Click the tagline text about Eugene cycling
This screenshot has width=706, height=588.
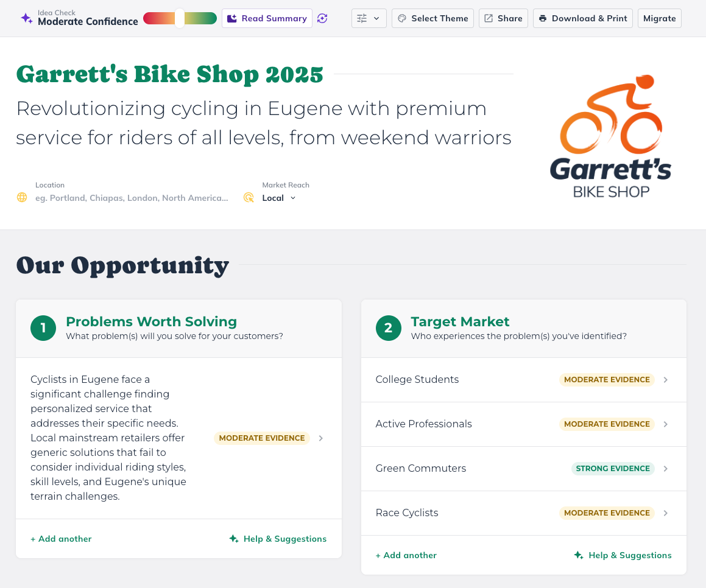264,123
